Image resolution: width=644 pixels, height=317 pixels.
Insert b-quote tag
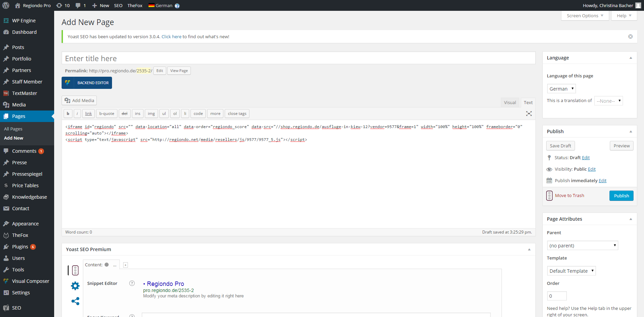click(x=107, y=114)
